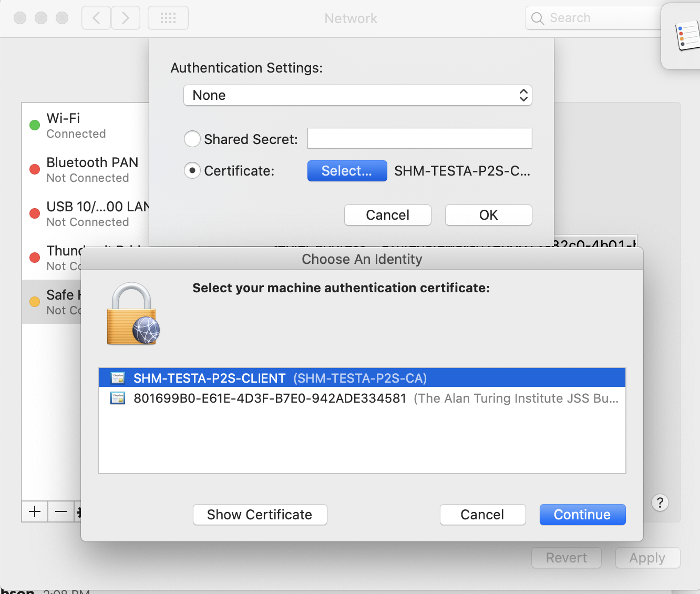Click Continue to confirm identity
This screenshot has height=594, width=700.
(x=583, y=515)
